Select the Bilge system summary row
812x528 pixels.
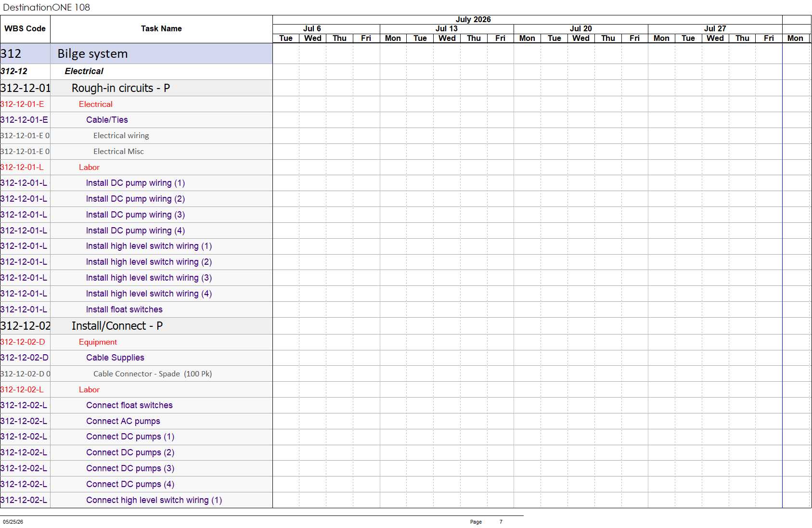[x=136, y=53]
